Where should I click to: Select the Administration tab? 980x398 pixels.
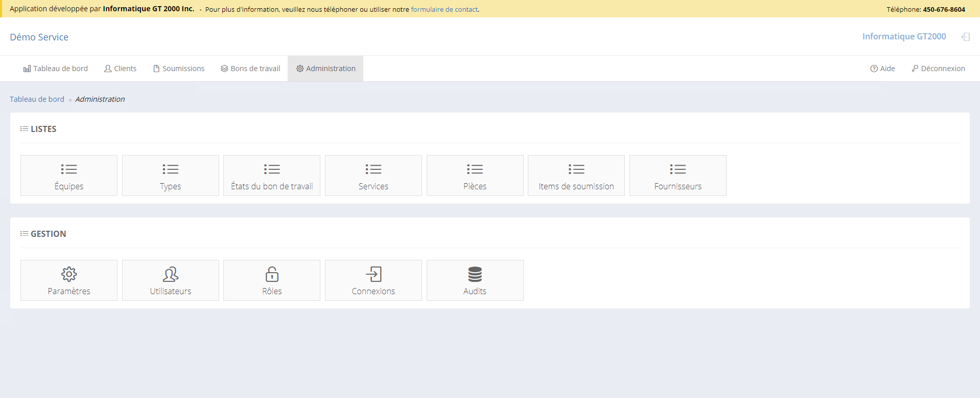[x=325, y=69]
